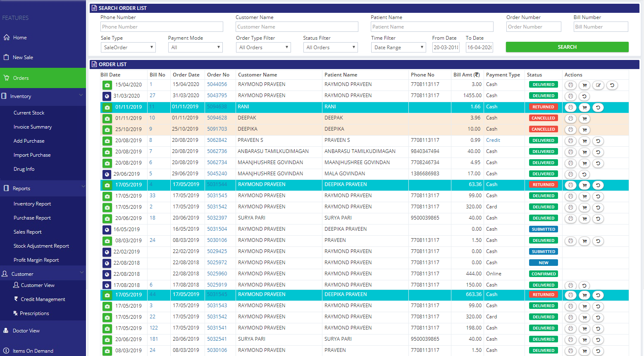This screenshot has height=356, width=644.
Task: Open Credit Management in sidebar
Action: [43, 299]
